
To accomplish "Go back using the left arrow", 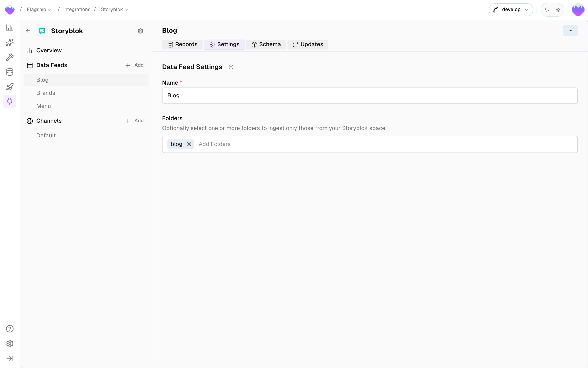I will tap(28, 31).
